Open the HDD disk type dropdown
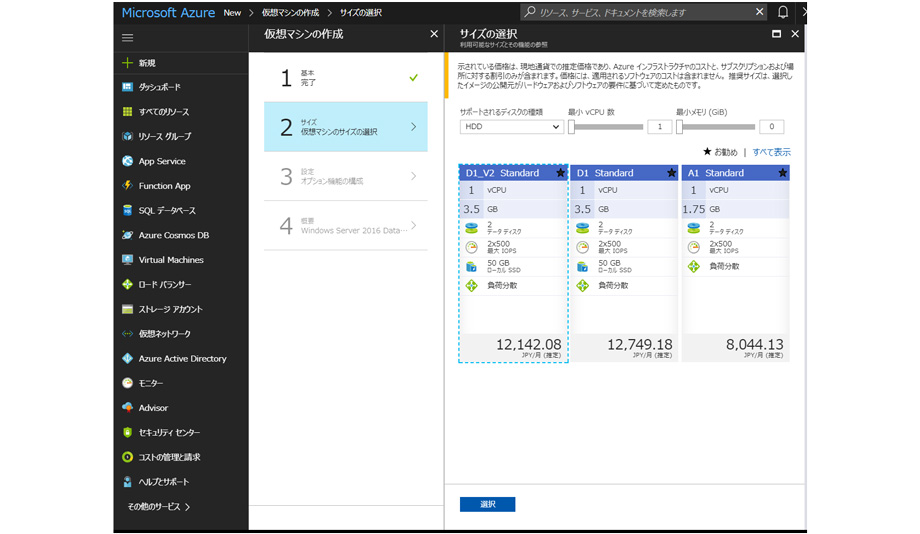 point(512,127)
